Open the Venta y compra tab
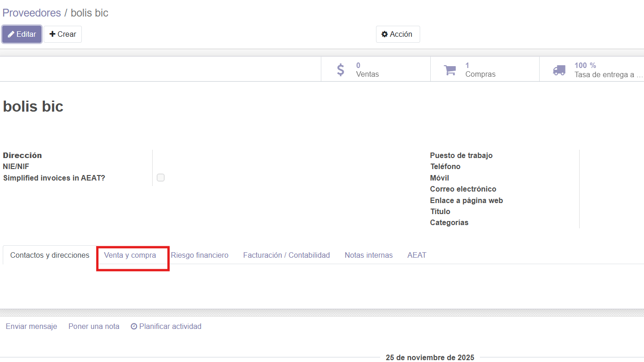644x362 pixels. point(130,255)
